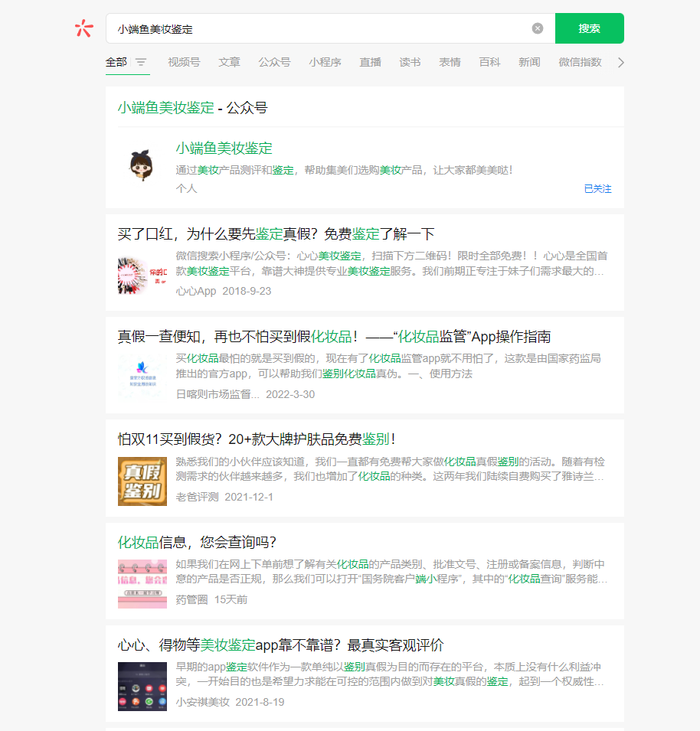The height and width of the screenshot is (731, 700).
Task: Click the account description 通过美妆产品测评和鉴定
Action: pyautogui.click(x=344, y=170)
